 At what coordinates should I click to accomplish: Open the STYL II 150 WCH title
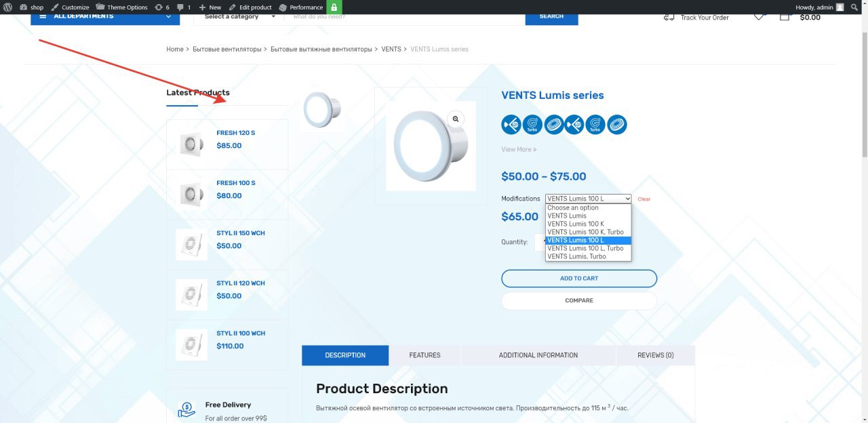[241, 233]
